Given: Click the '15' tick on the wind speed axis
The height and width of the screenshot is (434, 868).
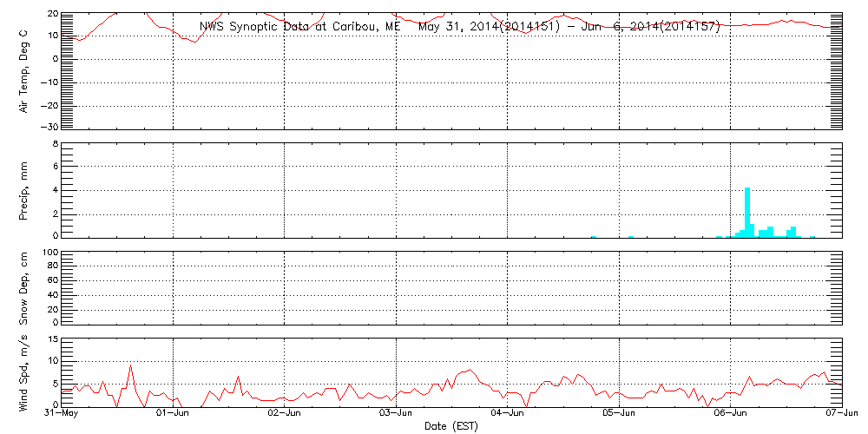Looking at the screenshot, I should (51, 339).
